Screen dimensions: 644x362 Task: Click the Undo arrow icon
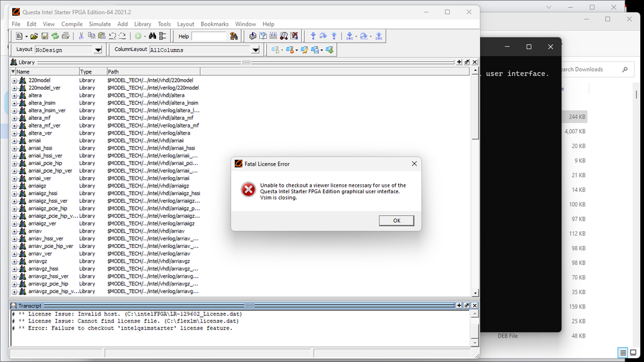point(112,36)
